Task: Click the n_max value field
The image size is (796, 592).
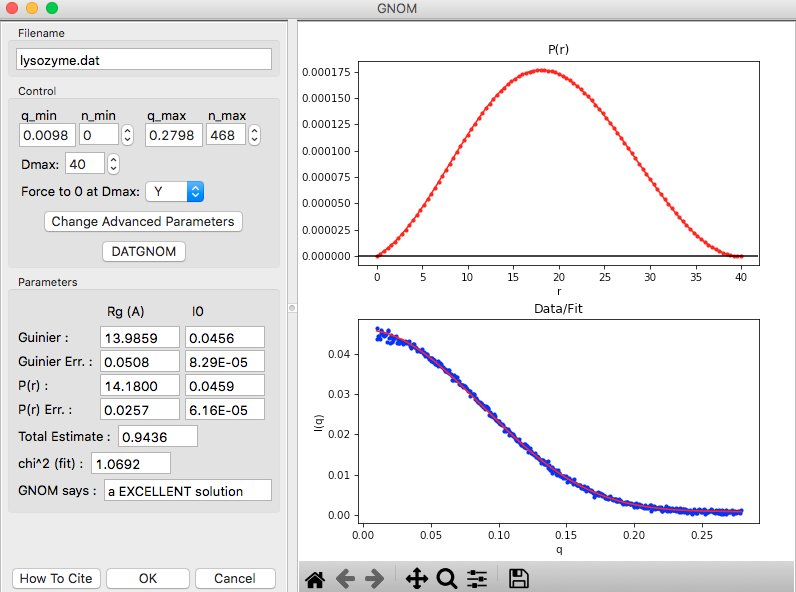Action: 225,135
